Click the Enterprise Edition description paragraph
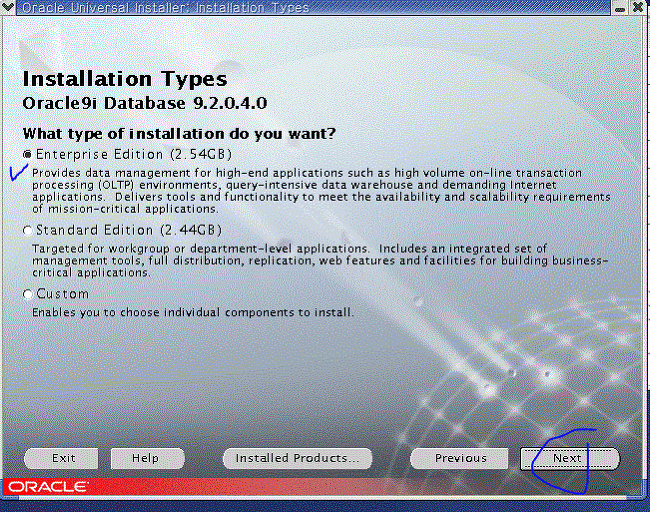 (321, 191)
